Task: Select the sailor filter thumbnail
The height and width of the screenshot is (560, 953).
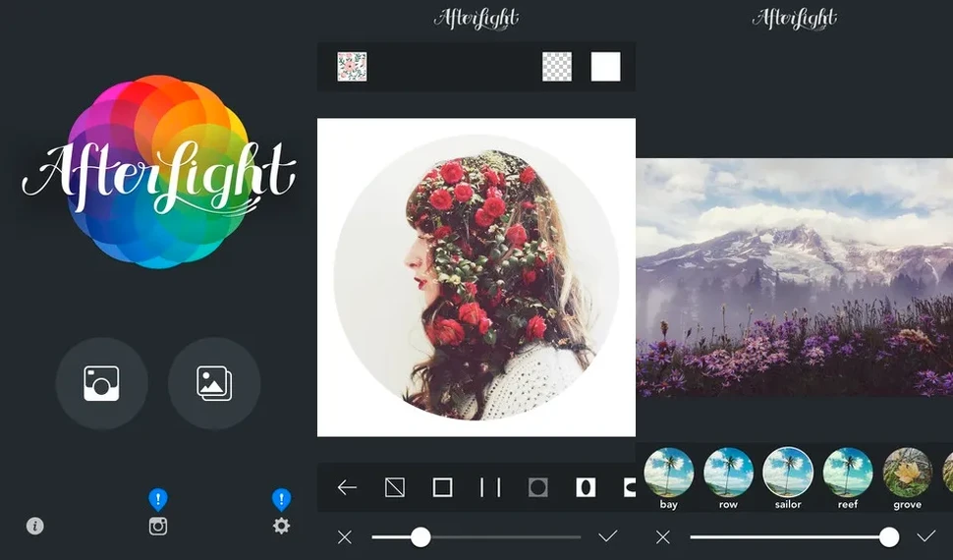Action: point(788,473)
